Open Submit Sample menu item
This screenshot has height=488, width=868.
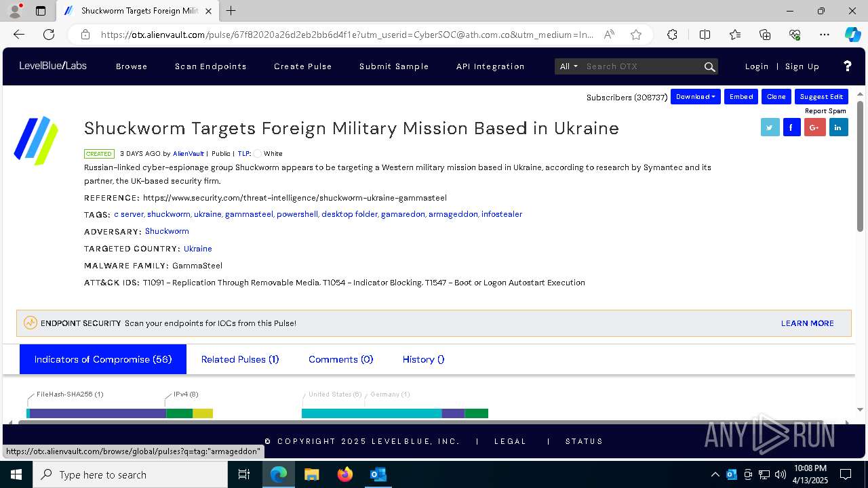click(394, 66)
